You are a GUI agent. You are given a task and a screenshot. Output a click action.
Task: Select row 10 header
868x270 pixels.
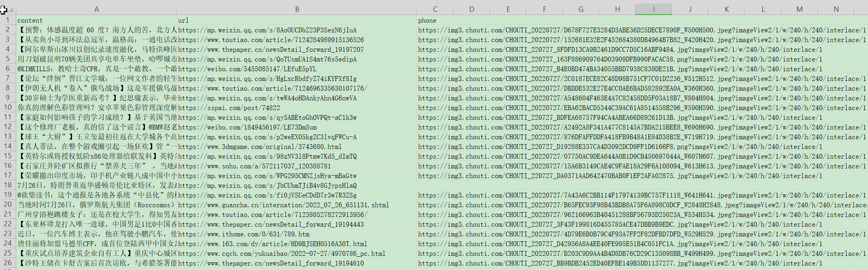[8, 107]
